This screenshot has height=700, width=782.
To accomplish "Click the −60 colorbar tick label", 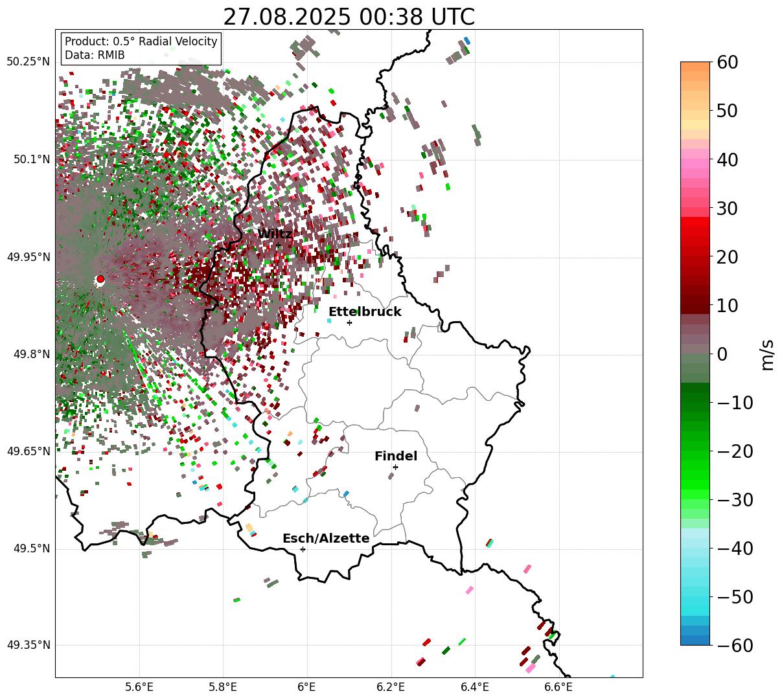I will [735, 645].
